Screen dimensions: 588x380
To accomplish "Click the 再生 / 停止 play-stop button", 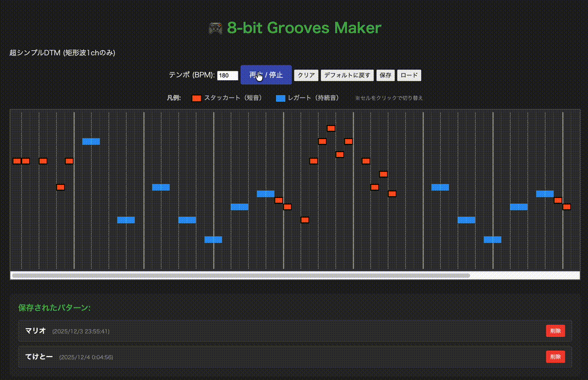I will click(x=266, y=75).
